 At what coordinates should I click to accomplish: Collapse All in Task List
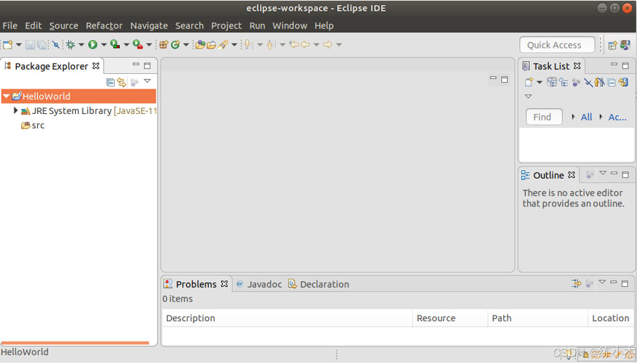tap(611, 82)
